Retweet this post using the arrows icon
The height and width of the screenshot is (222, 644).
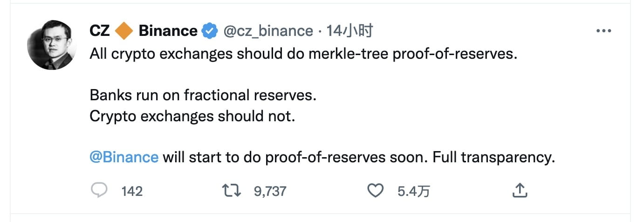[x=232, y=190]
